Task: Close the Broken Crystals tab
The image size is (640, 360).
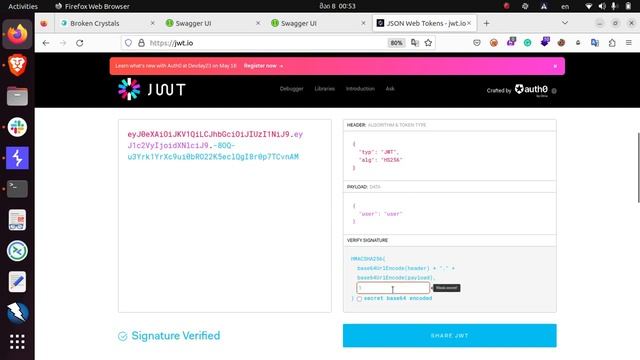Action: [153, 23]
